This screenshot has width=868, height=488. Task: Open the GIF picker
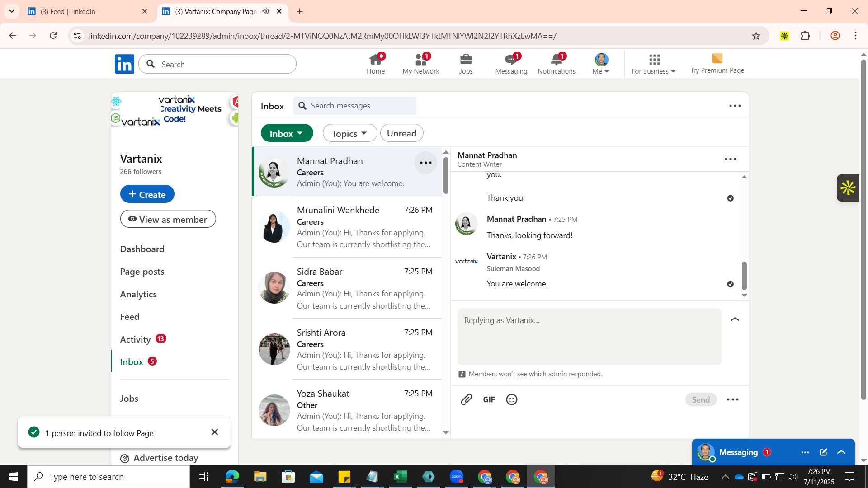click(x=489, y=399)
